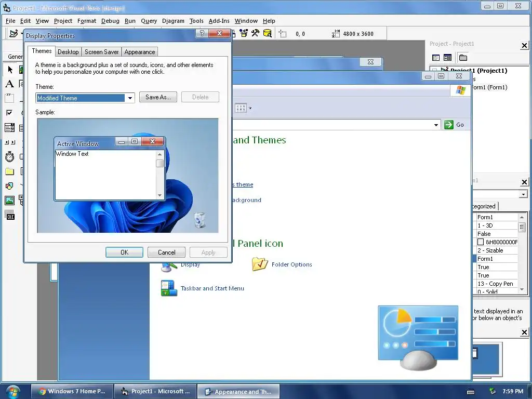Open the Project menu
532x399 pixels.
click(x=63, y=21)
